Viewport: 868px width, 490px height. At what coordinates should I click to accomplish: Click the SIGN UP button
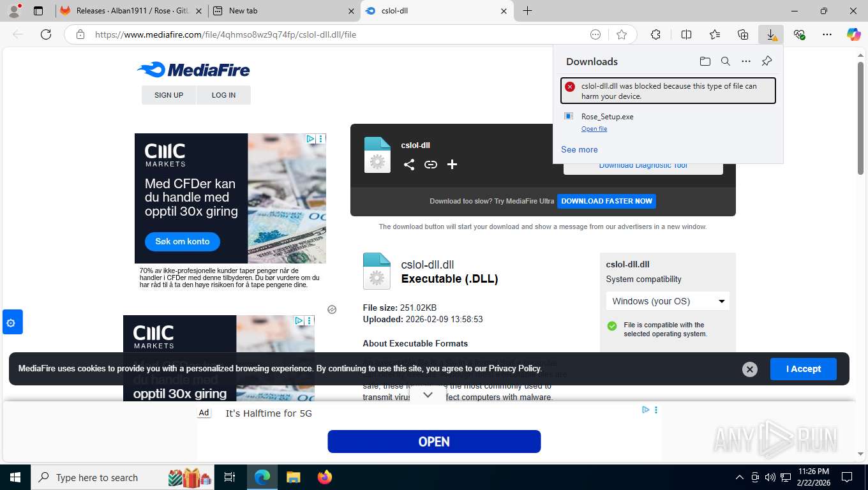(168, 95)
